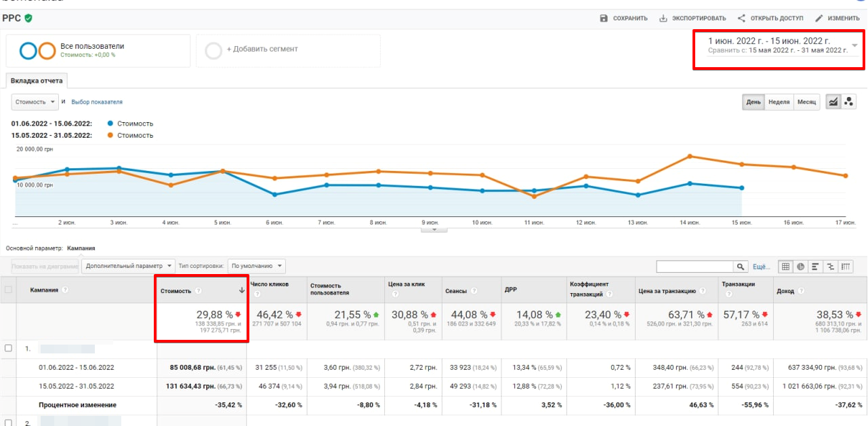This screenshot has height=426, width=868.
Task: Switch to motion chart bubbles icon
Action: coord(849,102)
